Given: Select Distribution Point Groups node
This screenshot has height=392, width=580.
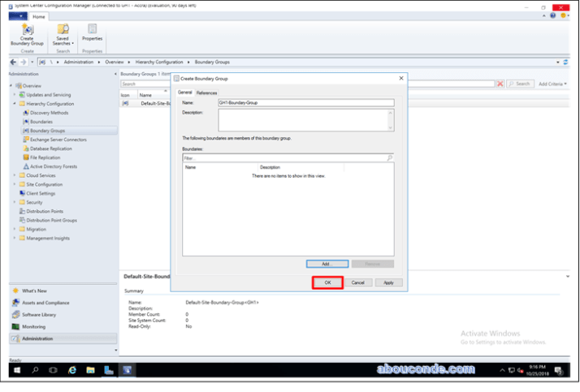Looking at the screenshot, I should pyautogui.click(x=51, y=220).
